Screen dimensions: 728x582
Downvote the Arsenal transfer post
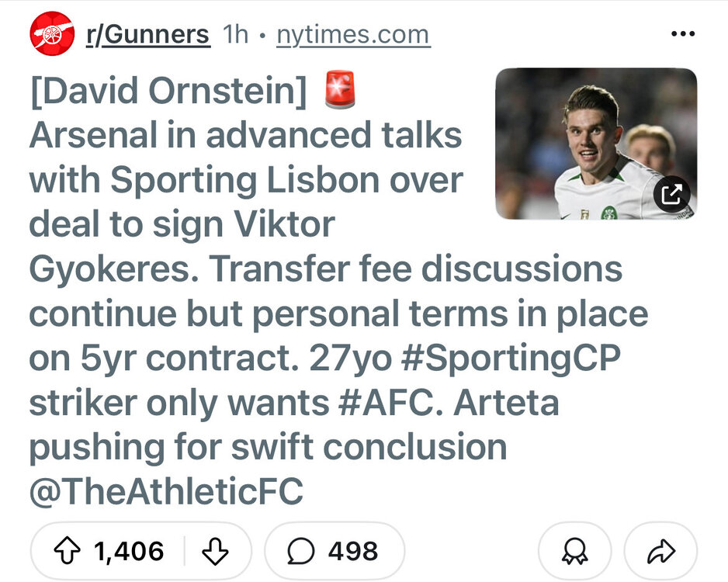[x=214, y=551]
